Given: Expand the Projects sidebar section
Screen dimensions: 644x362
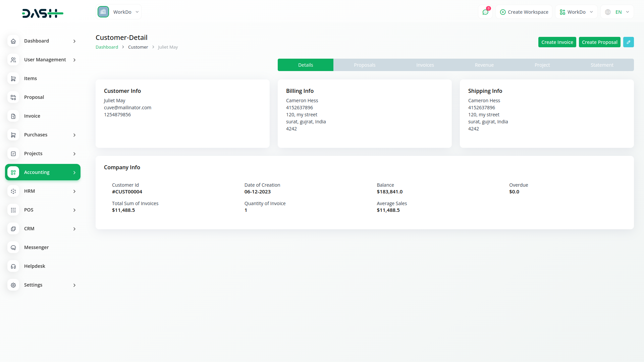Looking at the screenshot, I should (43, 154).
